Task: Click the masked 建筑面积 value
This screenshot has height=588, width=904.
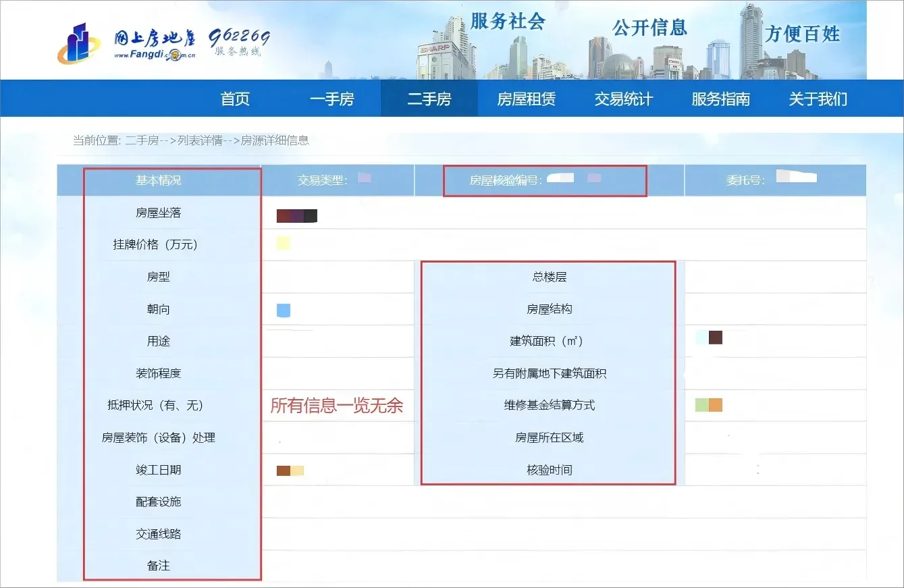Action: pyautogui.click(x=709, y=338)
